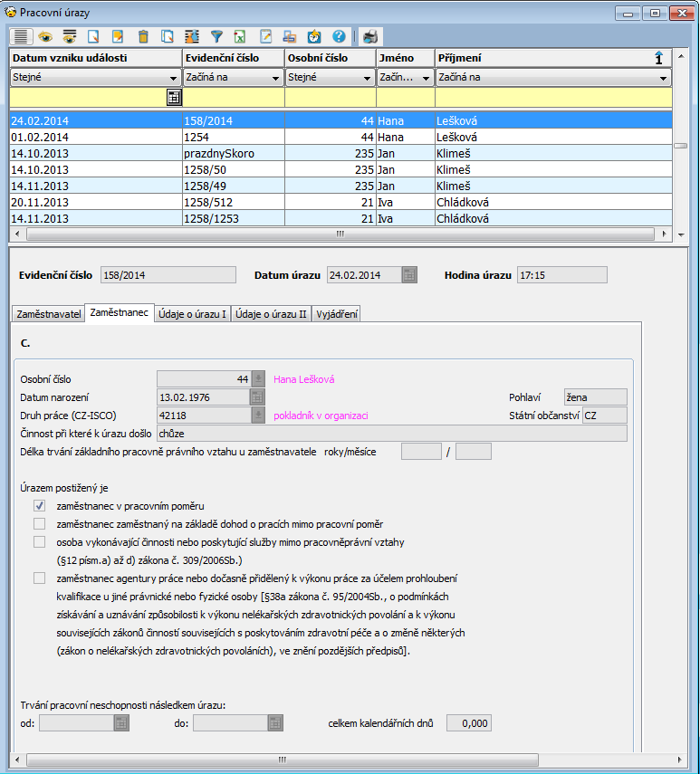Click the funnel filter icon in toolbar
This screenshot has width=700, height=774.
tap(216, 37)
